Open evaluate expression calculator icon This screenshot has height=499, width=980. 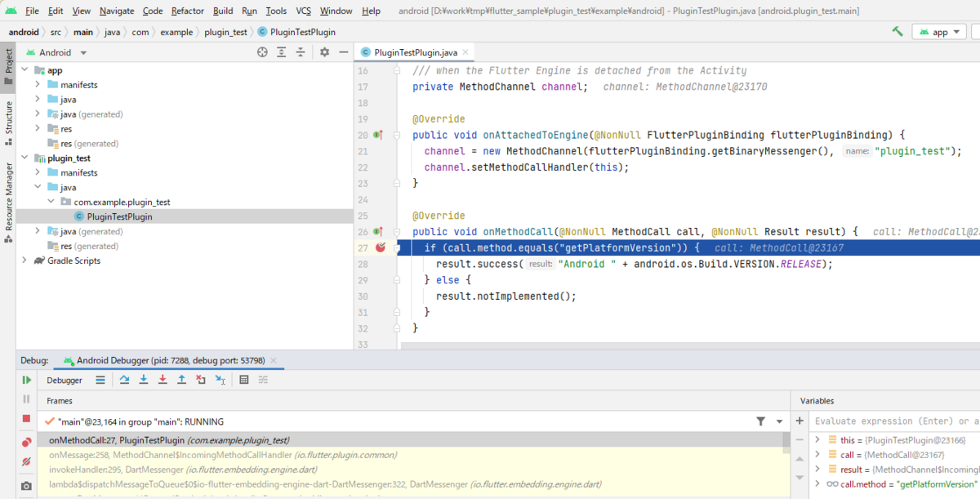243,380
